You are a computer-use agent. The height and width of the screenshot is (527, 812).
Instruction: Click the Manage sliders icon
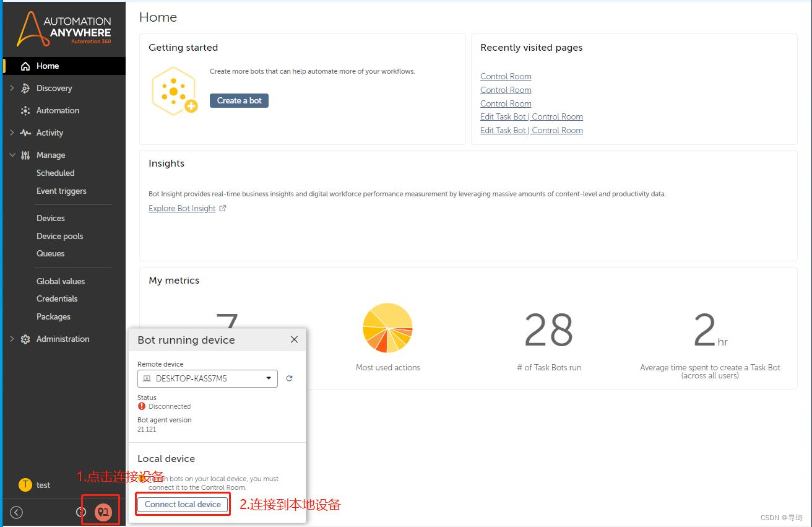click(x=25, y=155)
